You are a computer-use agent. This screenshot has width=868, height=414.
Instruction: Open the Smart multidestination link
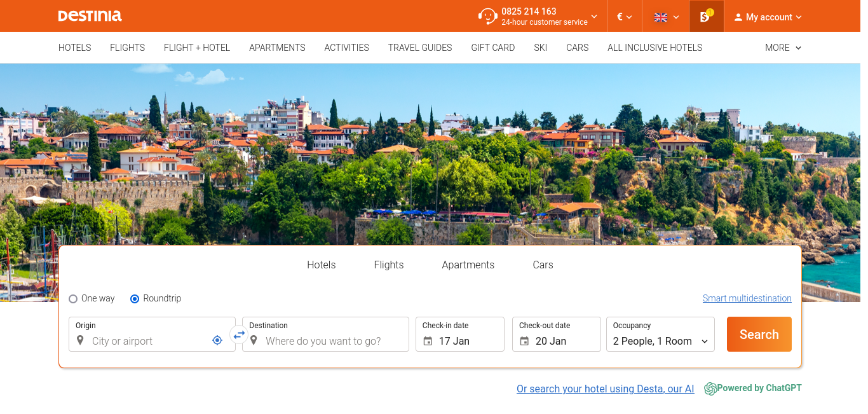click(747, 298)
